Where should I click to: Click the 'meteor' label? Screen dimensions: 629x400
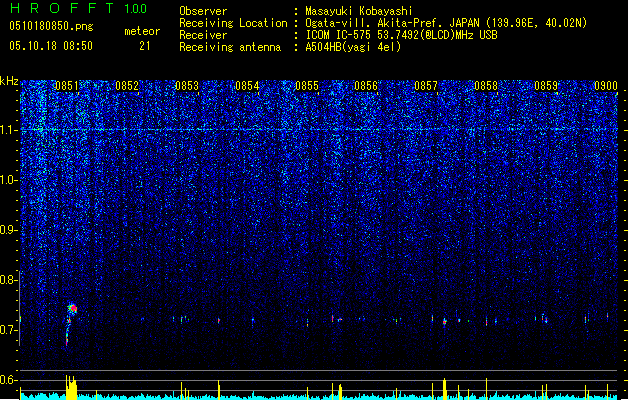(142, 31)
